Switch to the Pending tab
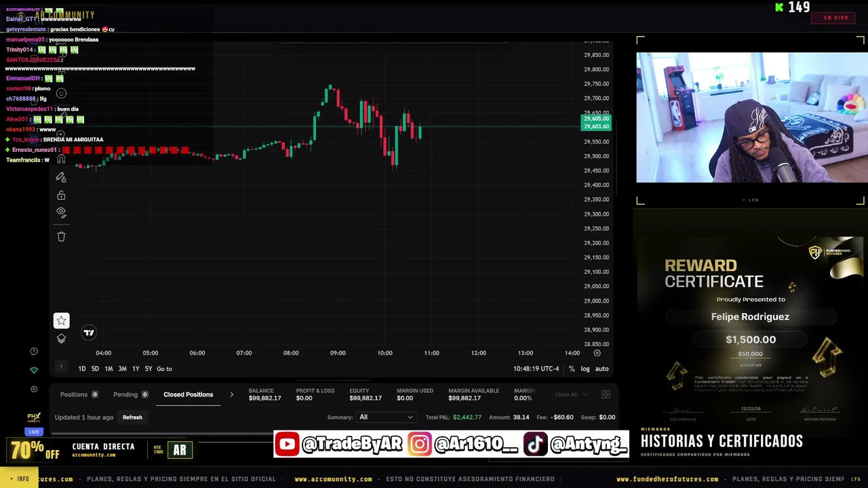The width and height of the screenshot is (868, 488). [131, 394]
